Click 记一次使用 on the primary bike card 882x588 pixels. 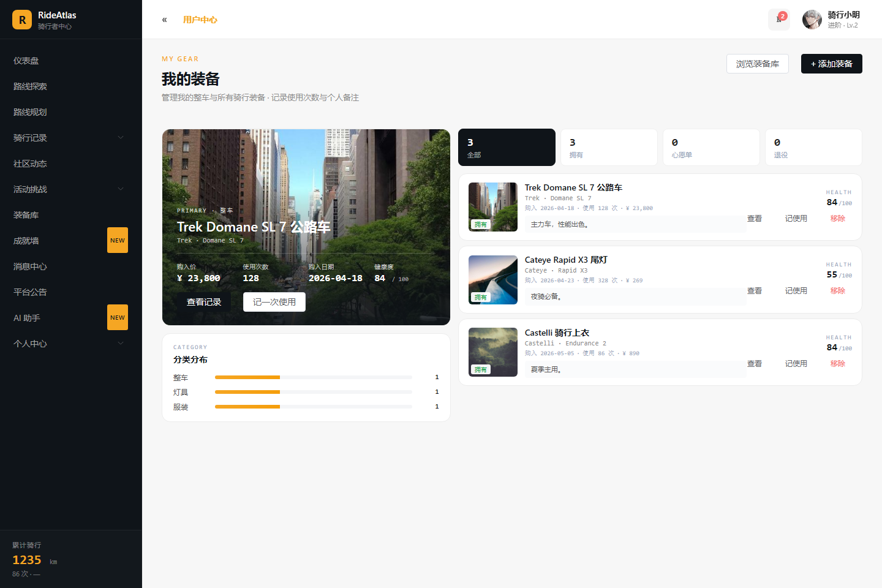coord(274,302)
